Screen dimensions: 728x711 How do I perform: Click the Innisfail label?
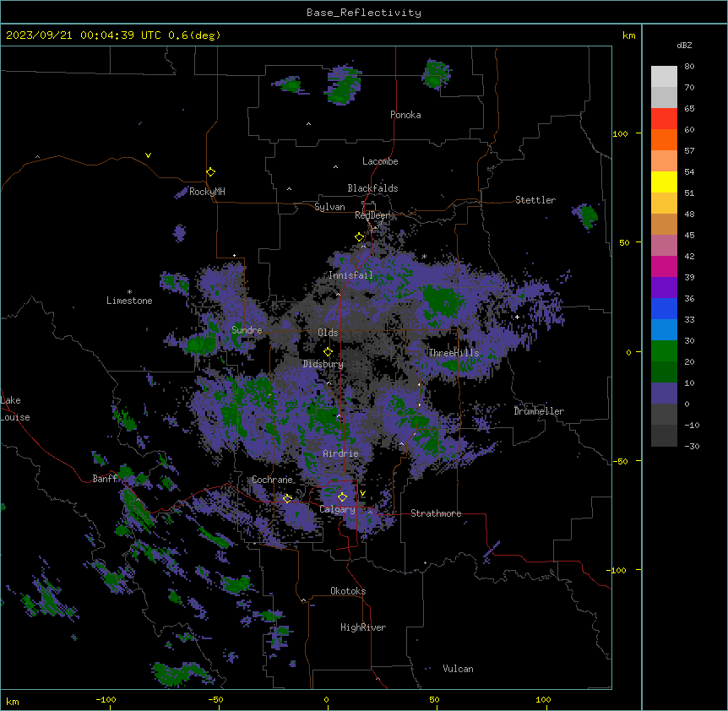point(350,275)
